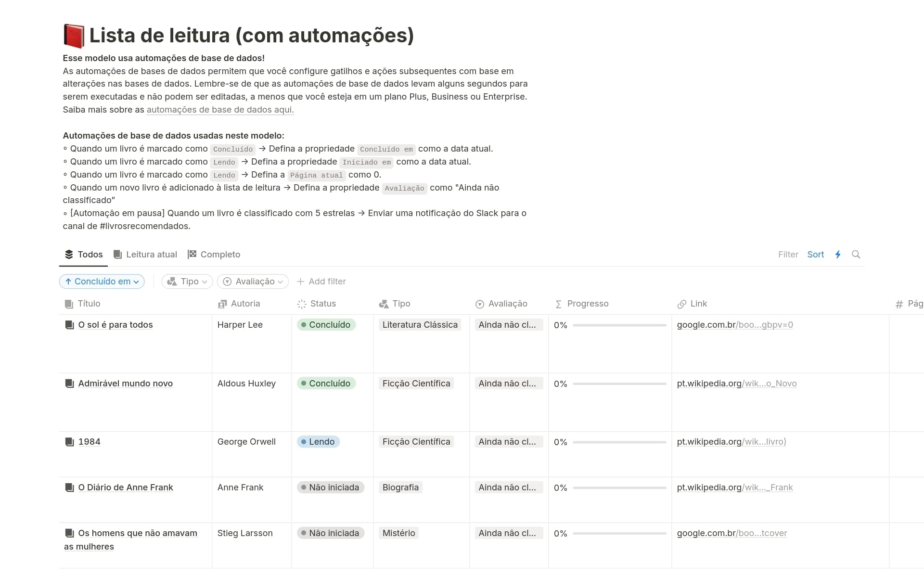Open the Tipo filter dropdown

[187, 282]
